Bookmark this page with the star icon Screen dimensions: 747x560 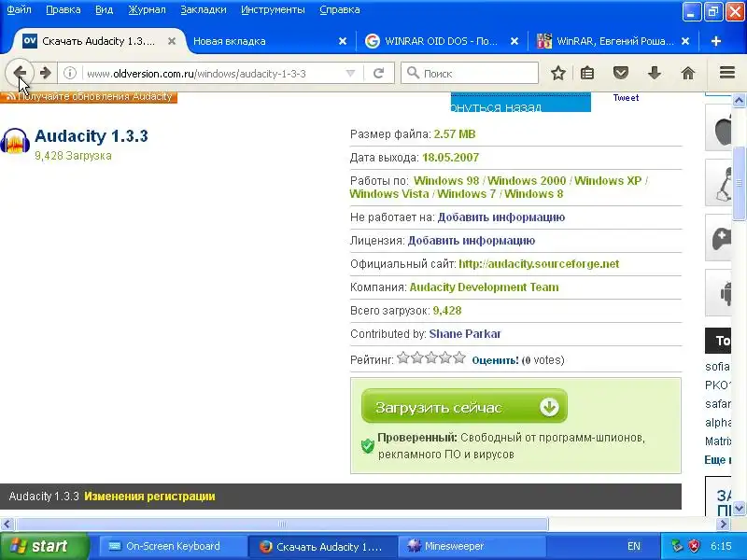tap(558, 73)
